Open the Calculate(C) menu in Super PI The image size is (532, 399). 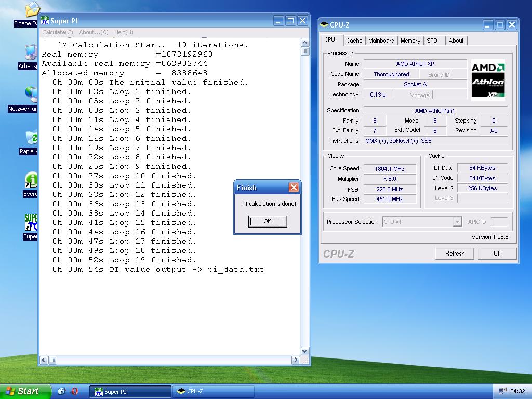pos(57,32)
